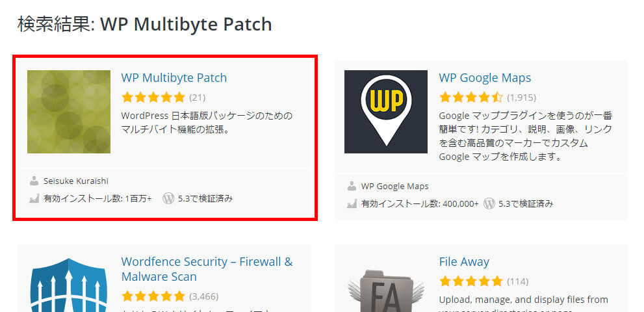644x312 pixels.
Task: Open the File Away plugin title link
Action: [x=464, y=262]
